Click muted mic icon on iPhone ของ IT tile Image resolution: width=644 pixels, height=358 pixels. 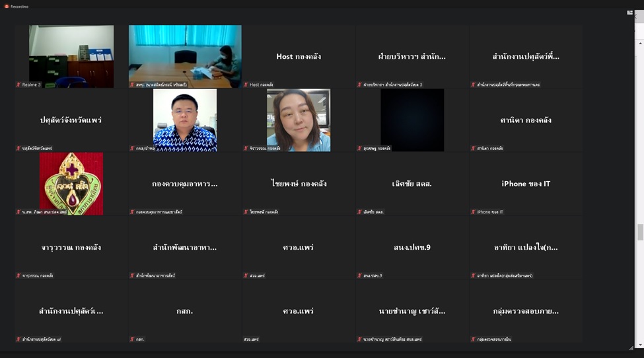[x=473, y=212]
